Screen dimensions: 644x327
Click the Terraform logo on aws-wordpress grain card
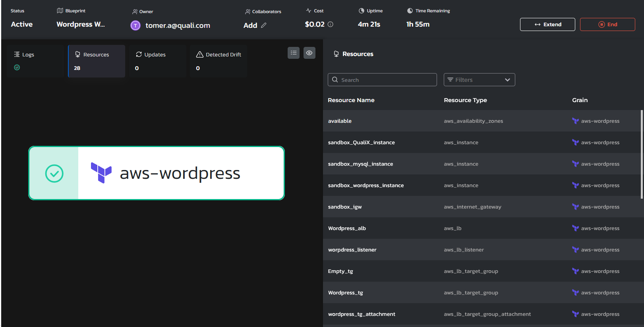point(101,173)
